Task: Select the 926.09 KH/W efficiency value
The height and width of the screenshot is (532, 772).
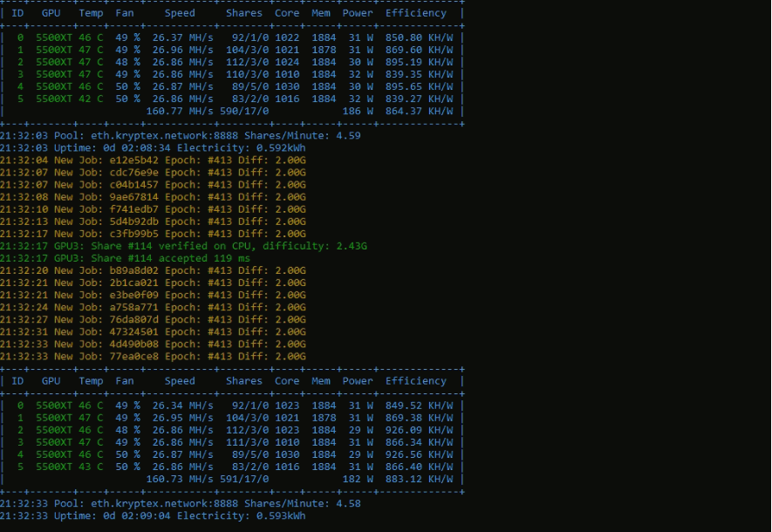Action: tap(420, 430)
